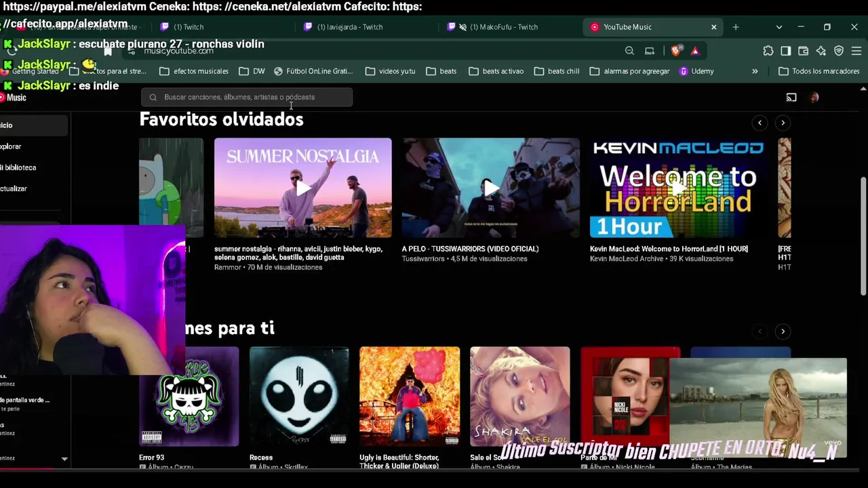Open the Shakira Sale el Sol cover

(x=520, y=396)
